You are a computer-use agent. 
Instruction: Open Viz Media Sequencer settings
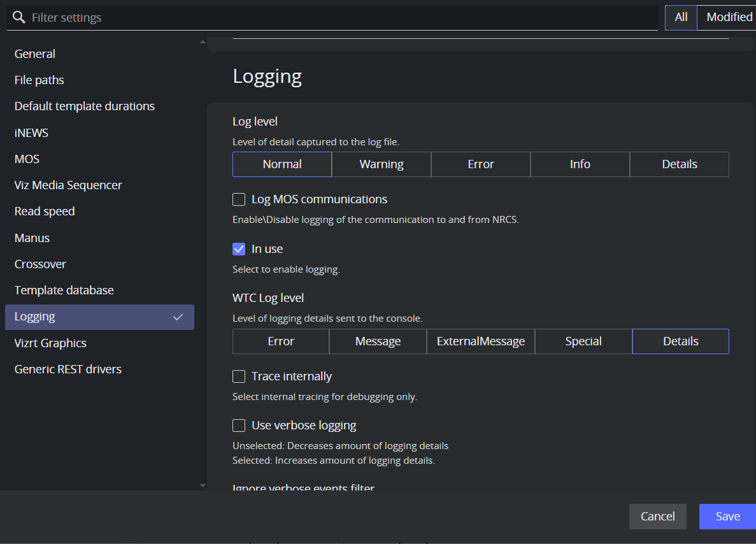(x=68, y=185)
